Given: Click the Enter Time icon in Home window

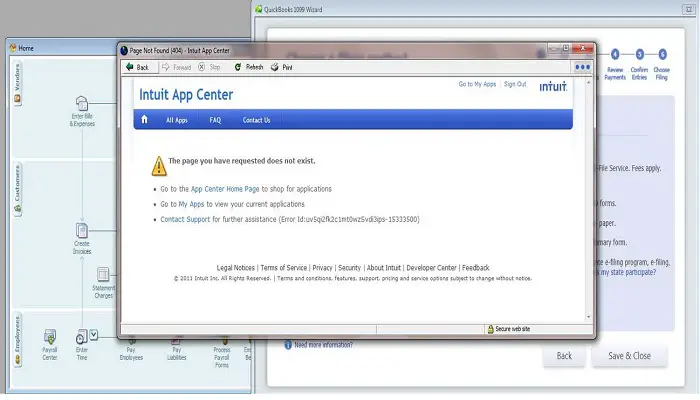Looking at the screenshot, I should coord(81,338).
